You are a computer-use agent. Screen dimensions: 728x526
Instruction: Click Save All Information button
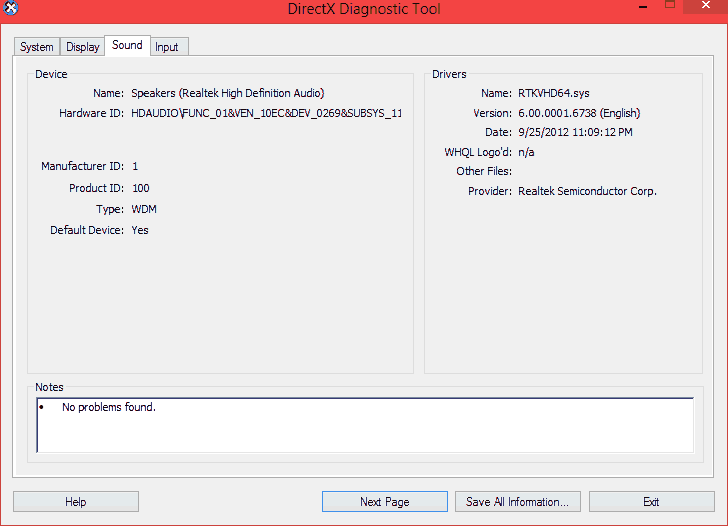(x=517, y=502)
